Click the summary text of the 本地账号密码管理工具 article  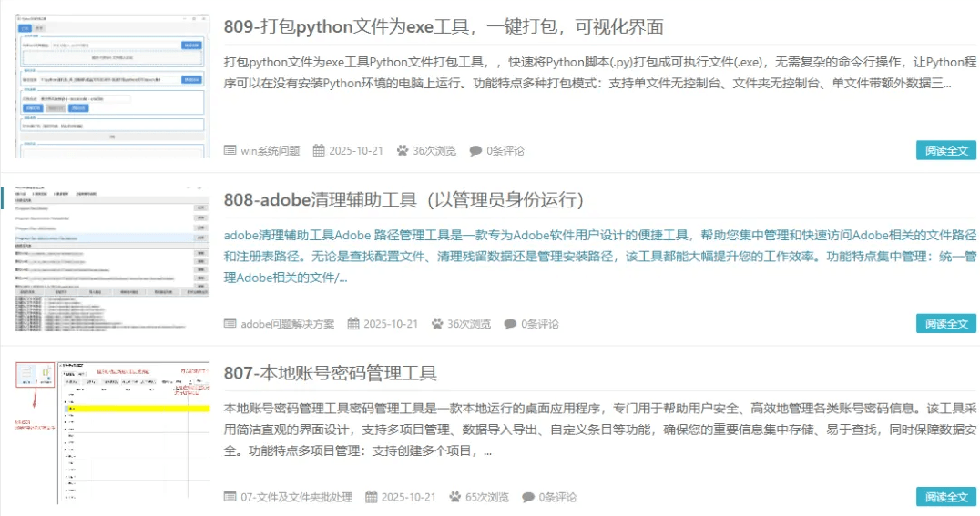[x=600, y=430]
